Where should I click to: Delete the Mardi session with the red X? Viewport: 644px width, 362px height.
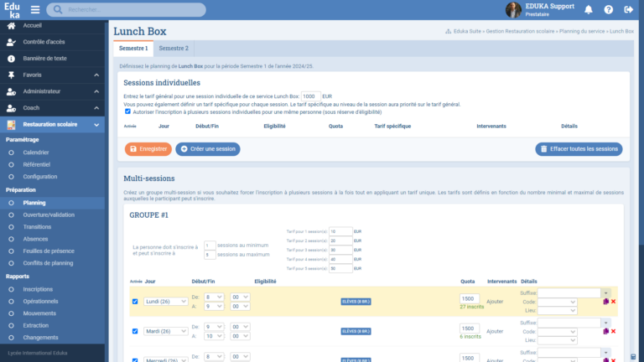point(613,331)
